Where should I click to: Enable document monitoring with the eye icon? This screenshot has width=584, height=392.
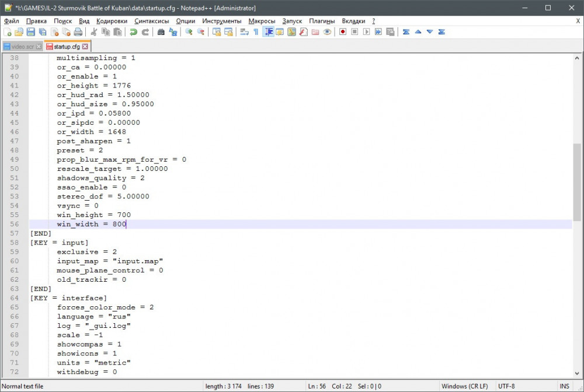click(x=327, y=32)
